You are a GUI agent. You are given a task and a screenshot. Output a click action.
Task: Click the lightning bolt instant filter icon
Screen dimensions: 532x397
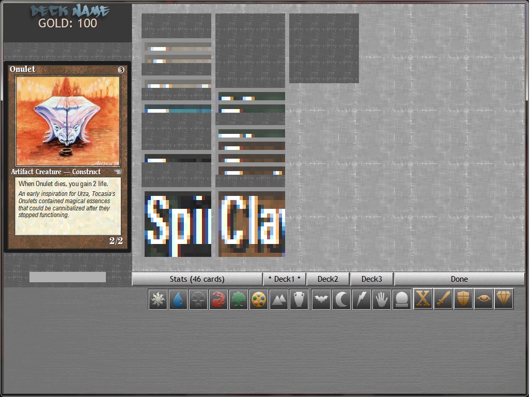coord(361,299)
